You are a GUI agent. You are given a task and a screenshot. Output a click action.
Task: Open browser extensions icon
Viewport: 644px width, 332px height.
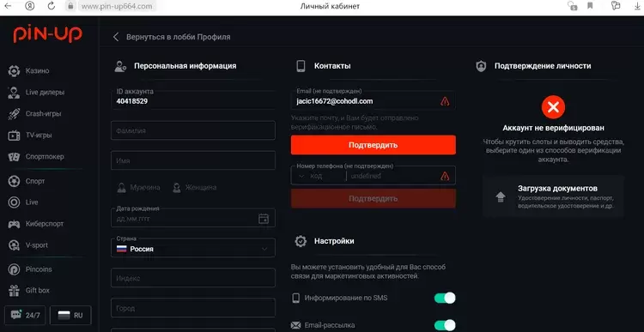tap(616, 6)
